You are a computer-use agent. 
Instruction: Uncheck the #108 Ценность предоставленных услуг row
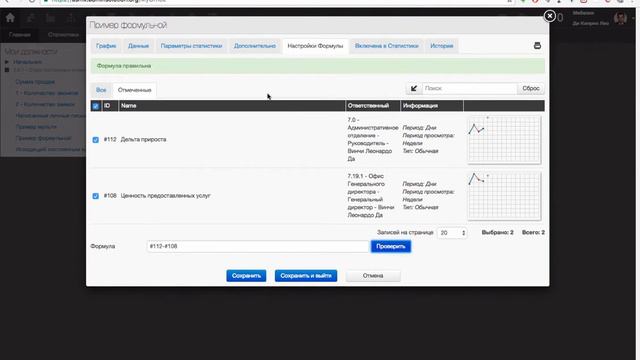pos(96,196)
